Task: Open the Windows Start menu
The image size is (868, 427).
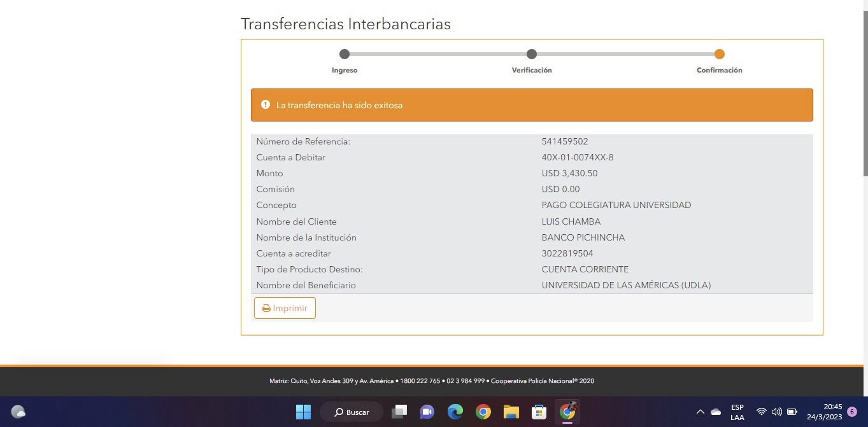Action: (x=303, y=412)
